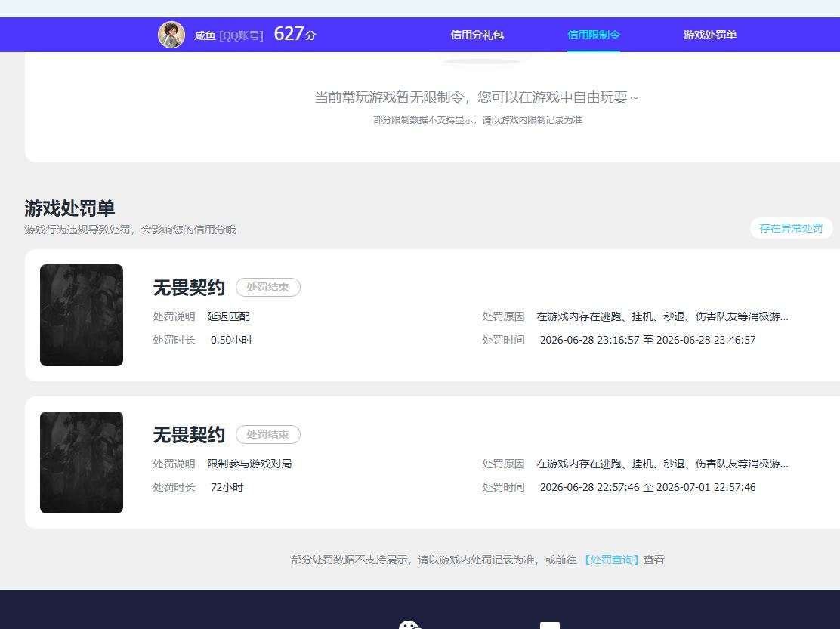This screenshot has height=629, width=840.
Task: Click the 72小时 duration value
Action: [x=227, y=487]
